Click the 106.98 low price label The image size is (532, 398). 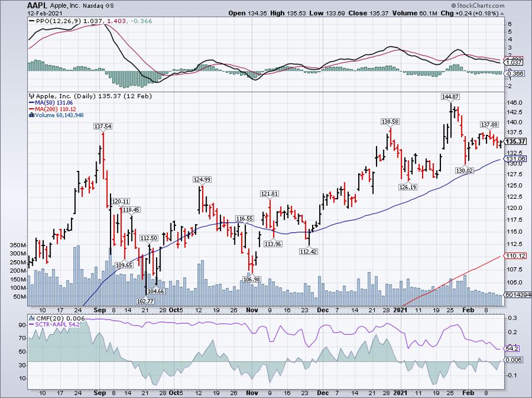point(252,279)
